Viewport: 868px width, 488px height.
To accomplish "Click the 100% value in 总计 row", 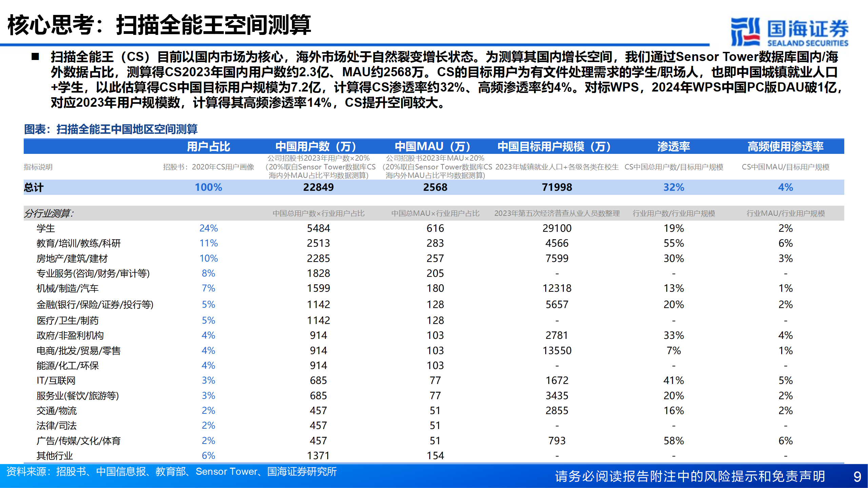I will click(x=209, y=187).
